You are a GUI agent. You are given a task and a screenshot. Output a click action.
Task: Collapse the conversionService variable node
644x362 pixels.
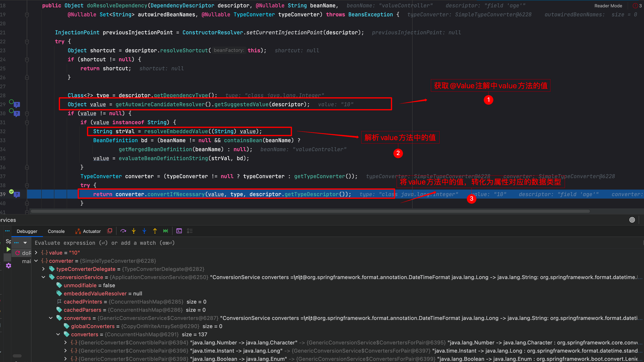pyautogui.click(x=43, y=277)
